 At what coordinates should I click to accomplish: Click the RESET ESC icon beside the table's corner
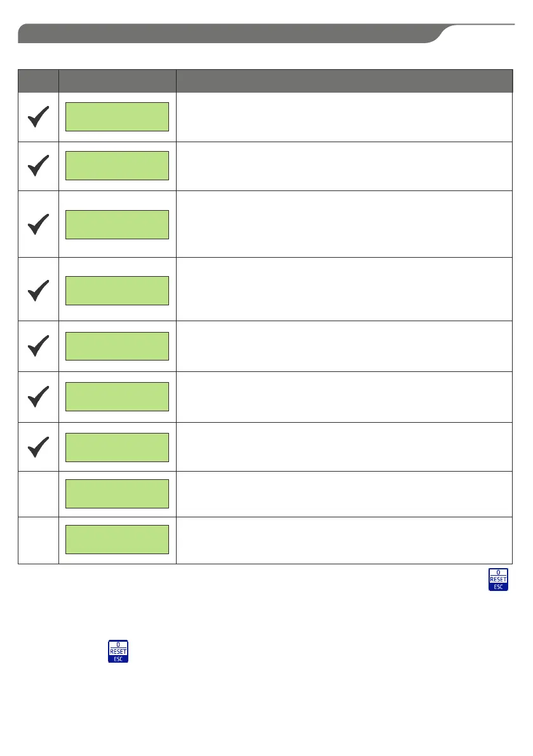click(x=498, y=580)
